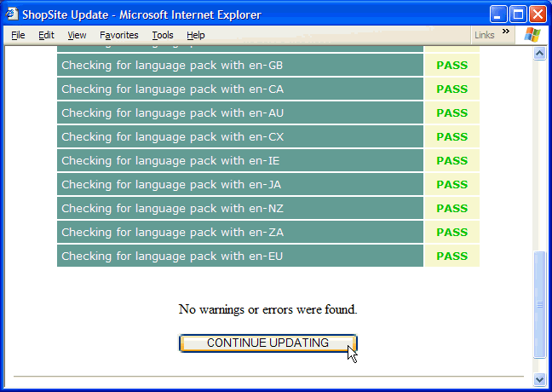Click the Internet Explorer title bar icon
Screen dimensions: 552x392
(13, 14)
